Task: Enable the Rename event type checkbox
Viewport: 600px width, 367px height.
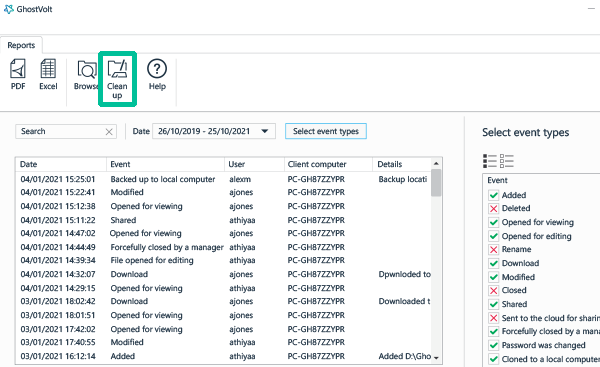Action: click(493, 250)
